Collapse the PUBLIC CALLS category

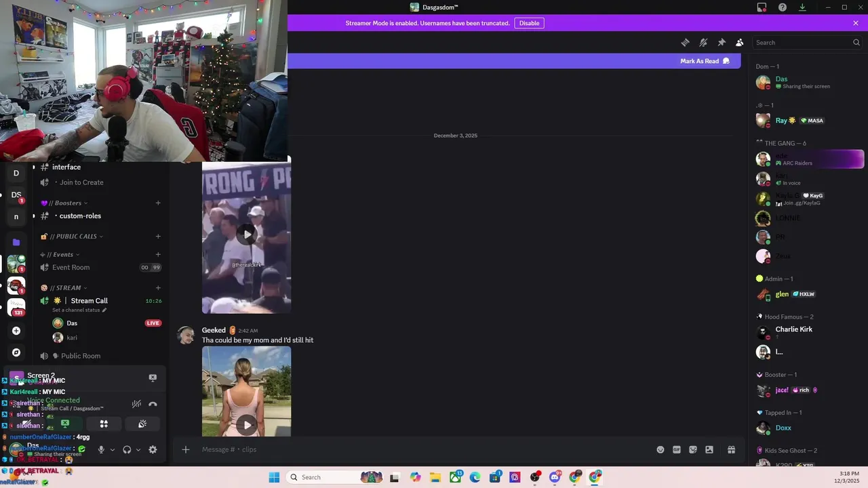[x=72, y=237]
